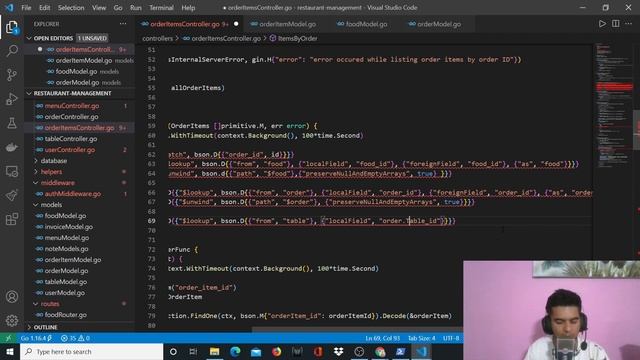Show errors and warnings in status bar
The height and width of the screenshot is (360, 640).
coord(75,338)
